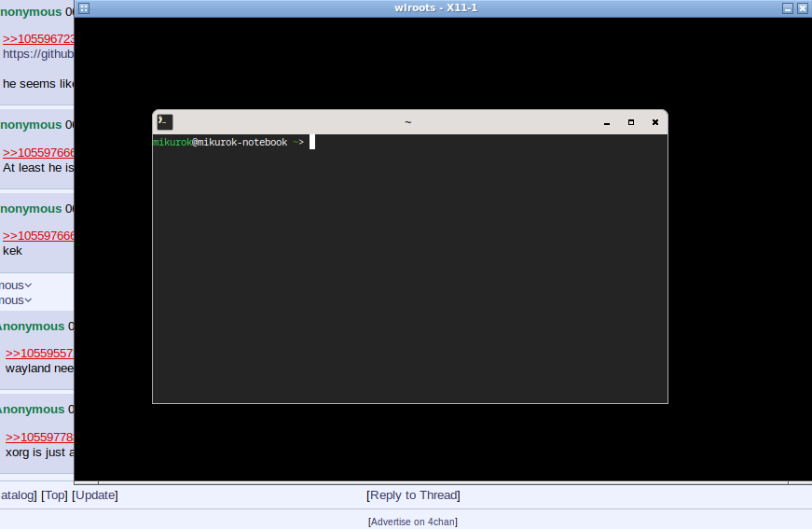Minimize the inner terminal window
Viewport: 812px width, 529px height.
point(607,122)
